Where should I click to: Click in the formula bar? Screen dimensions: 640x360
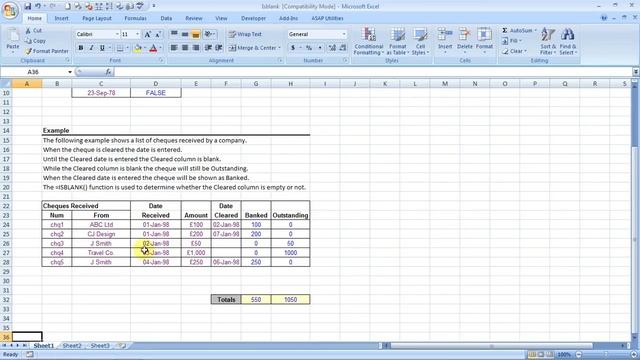[x=373, y=72]
